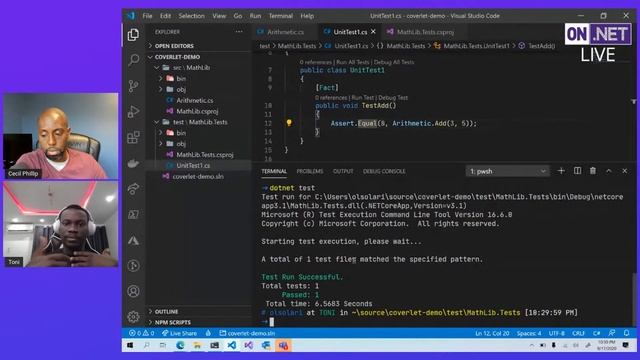The image size is (640, 360).
Task: Open notifications bell in status bar
Action: (627, 333)
